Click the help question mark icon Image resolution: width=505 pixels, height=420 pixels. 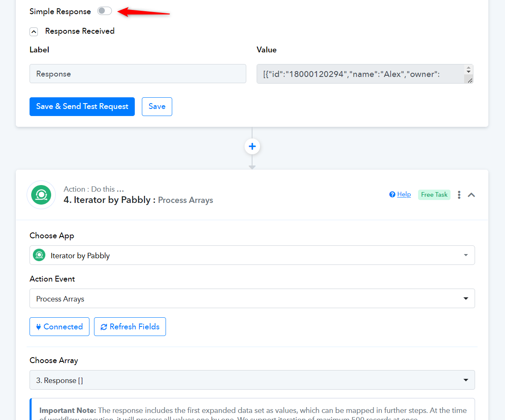[x=392, y=194]
